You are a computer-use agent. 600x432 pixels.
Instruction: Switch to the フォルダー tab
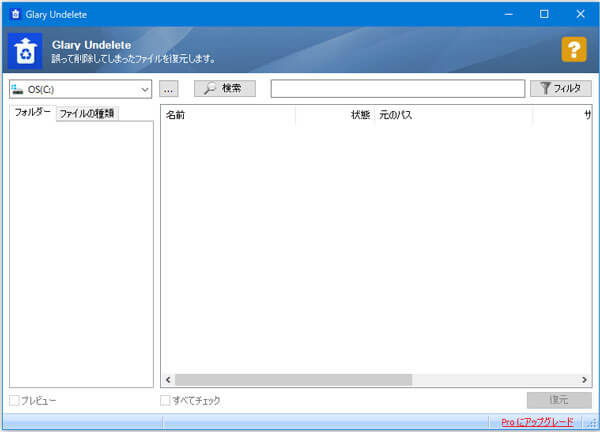pos(32,112)
